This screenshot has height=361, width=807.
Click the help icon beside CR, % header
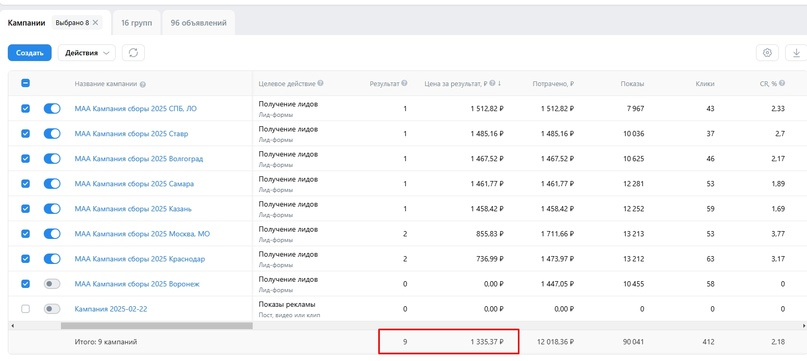point(782,83)
